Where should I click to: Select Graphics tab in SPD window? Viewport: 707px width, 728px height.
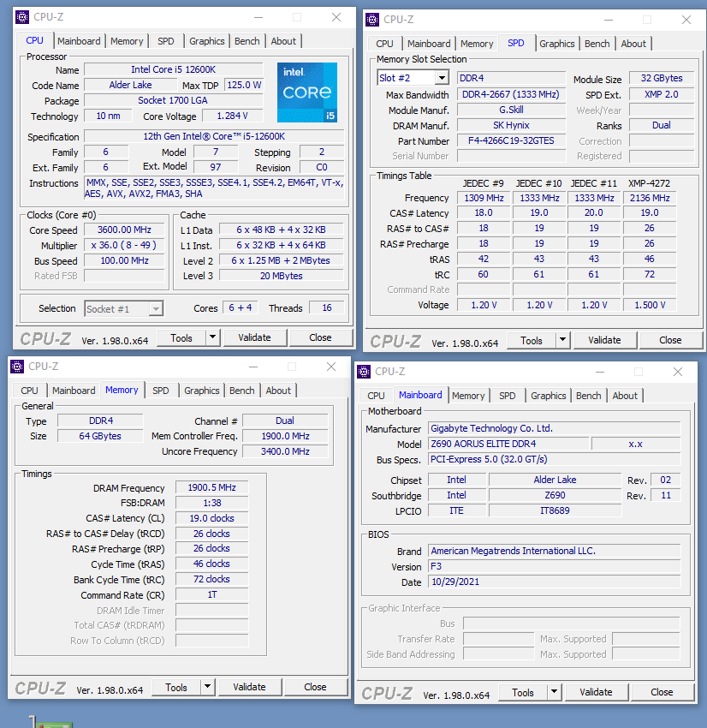556,44
